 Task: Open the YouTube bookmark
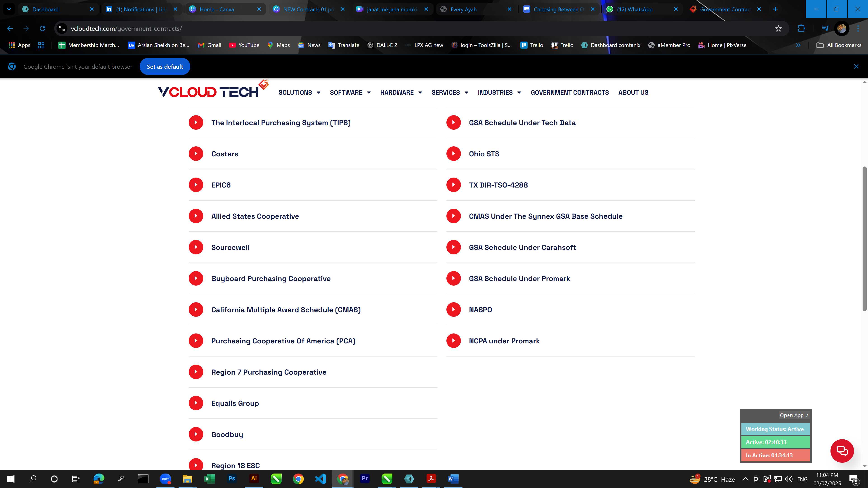244,45
